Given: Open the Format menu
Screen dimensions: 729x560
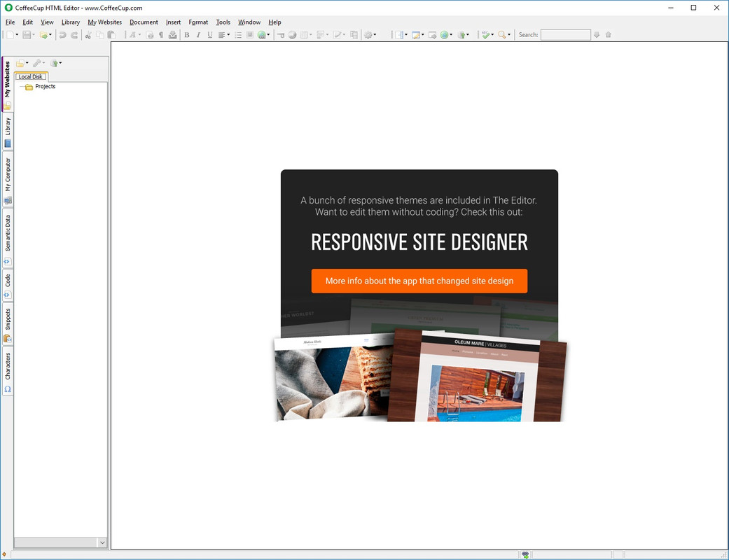Looking at the screenshot, I should (198, 22).
